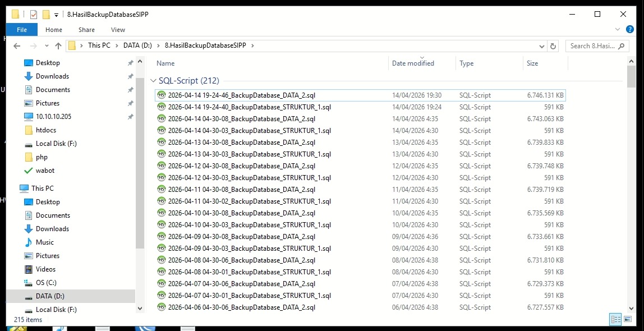
Task: Switch to the View ribbon tab
Action: pyautogui.click(x=118, y=30)
